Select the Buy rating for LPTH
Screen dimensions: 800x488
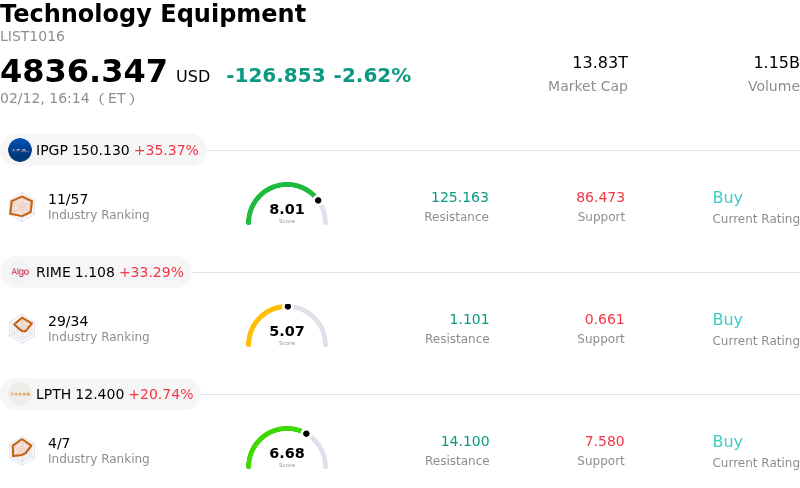point(727,442)
